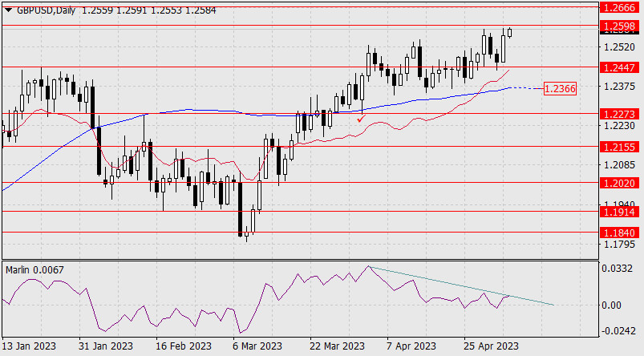Viewport: 644px width, 356px height.
Task: Click the 1.2230 price scale value
Action: click(x=620, y=126)
